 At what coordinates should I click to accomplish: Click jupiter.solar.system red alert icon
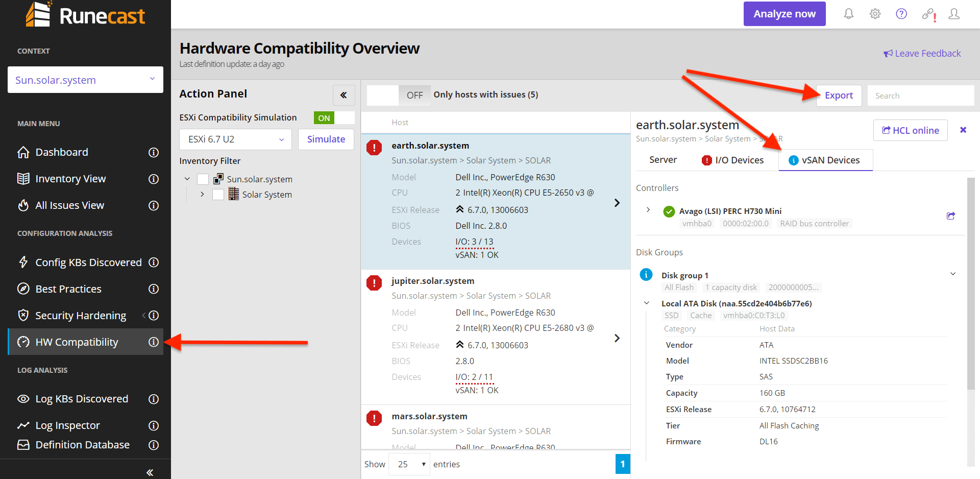pos(374,283)
